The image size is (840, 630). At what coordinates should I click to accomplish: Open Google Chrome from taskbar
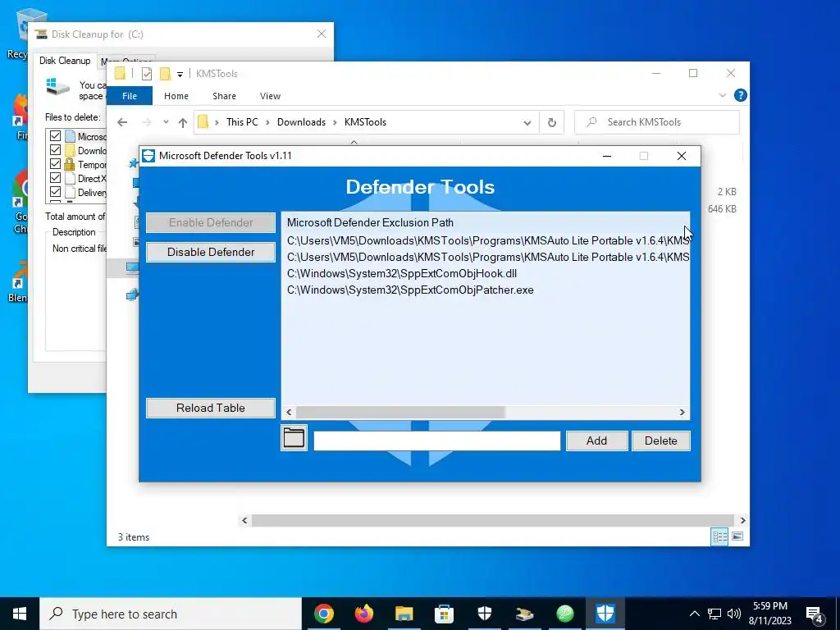(323, 614)
